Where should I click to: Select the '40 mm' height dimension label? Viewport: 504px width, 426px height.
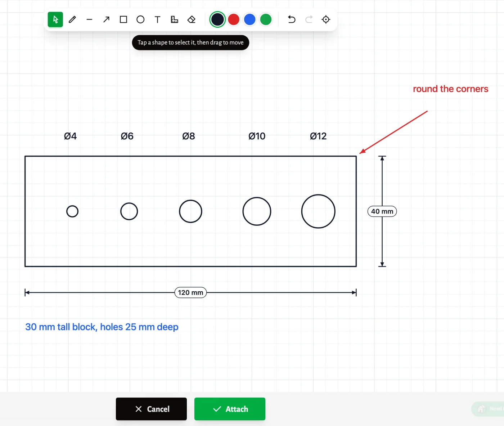[x=382, y=211]
